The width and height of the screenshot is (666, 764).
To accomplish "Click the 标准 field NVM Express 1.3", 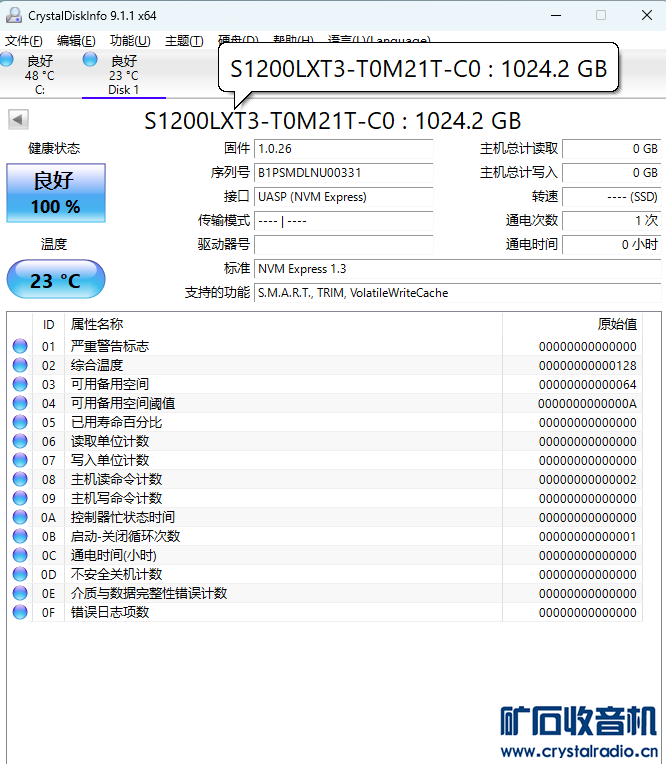I will 457,269.
